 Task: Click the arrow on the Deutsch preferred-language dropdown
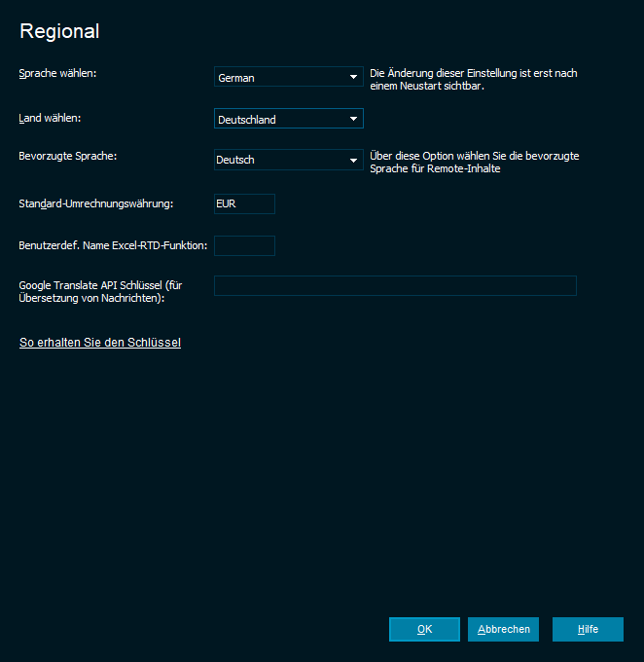(353, 160)
